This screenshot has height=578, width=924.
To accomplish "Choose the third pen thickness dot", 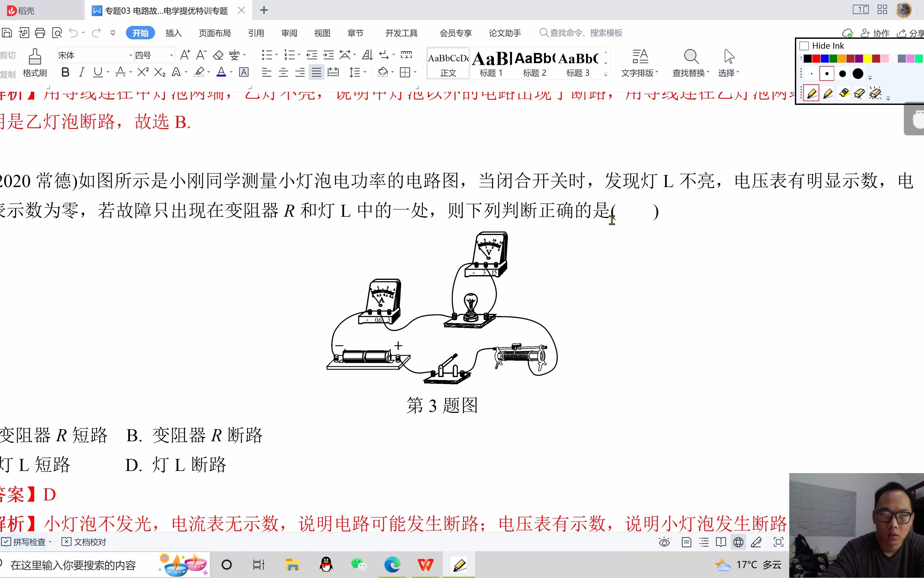I will tap(842, 74).
